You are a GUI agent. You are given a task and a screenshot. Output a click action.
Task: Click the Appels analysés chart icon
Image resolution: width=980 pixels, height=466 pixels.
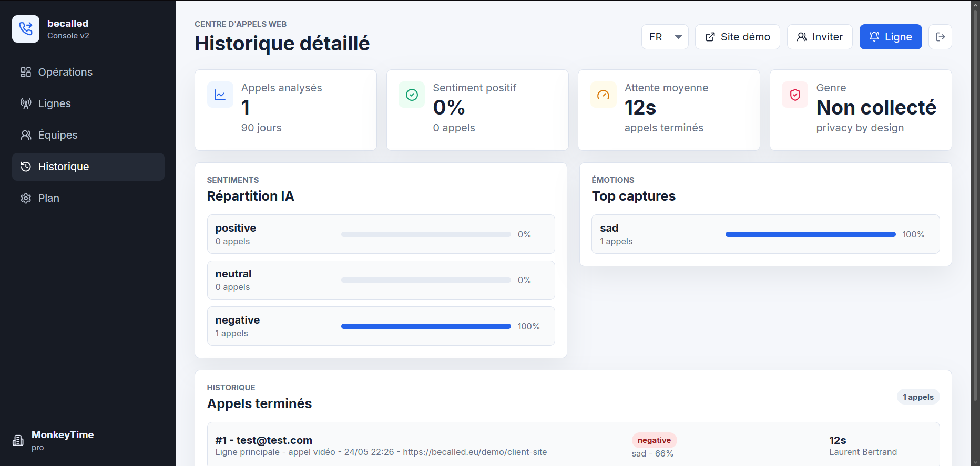point(220,95)
